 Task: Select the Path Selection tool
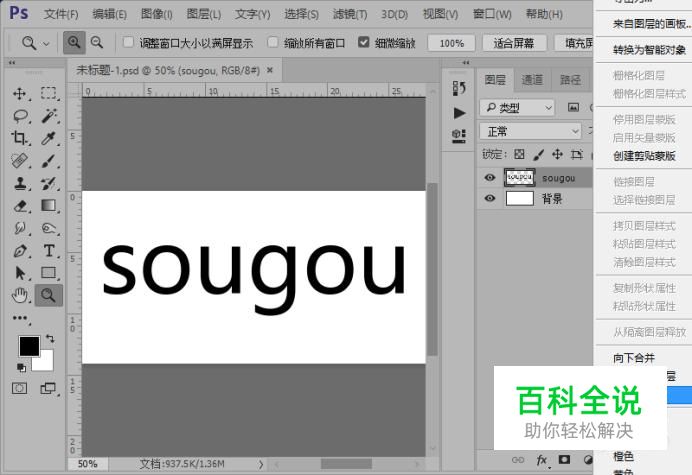point(19,273)
